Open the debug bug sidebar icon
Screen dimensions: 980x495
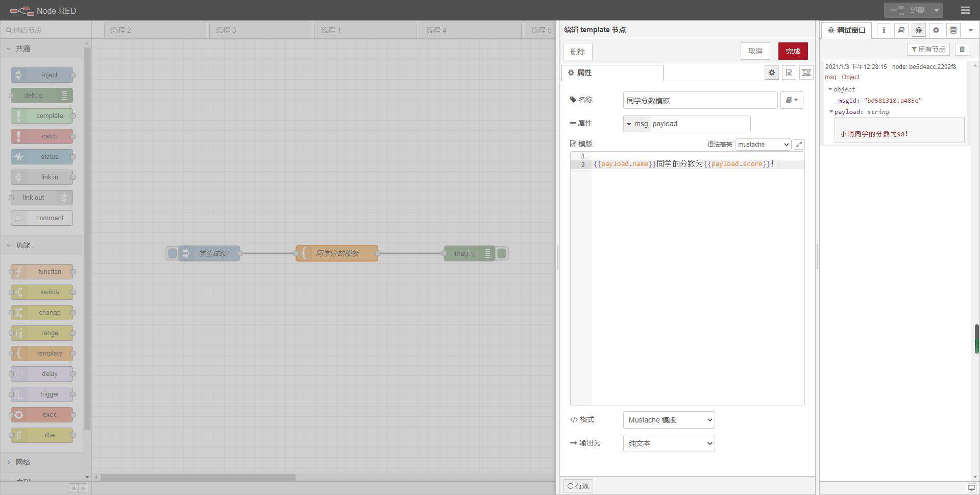click(x=919, y=30)
